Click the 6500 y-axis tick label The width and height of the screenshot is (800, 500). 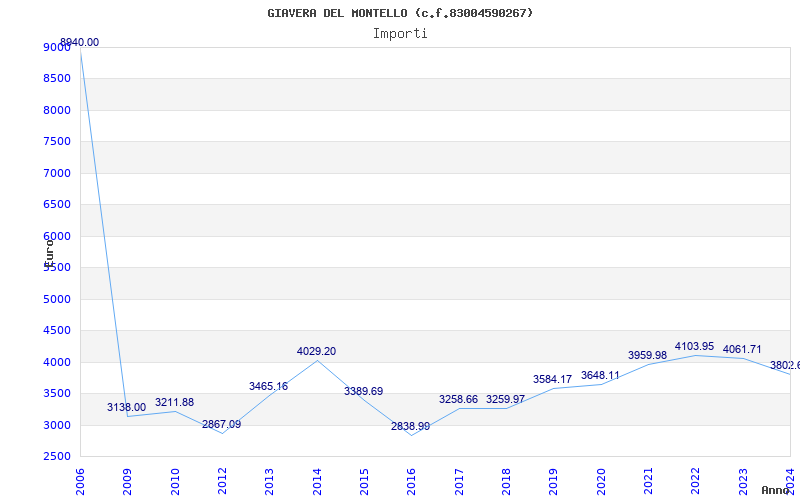[57, 205]
